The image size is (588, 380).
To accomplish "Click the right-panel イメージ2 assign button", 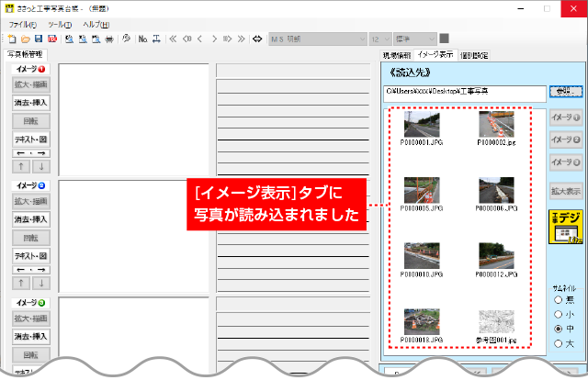I will coord(566,140).
